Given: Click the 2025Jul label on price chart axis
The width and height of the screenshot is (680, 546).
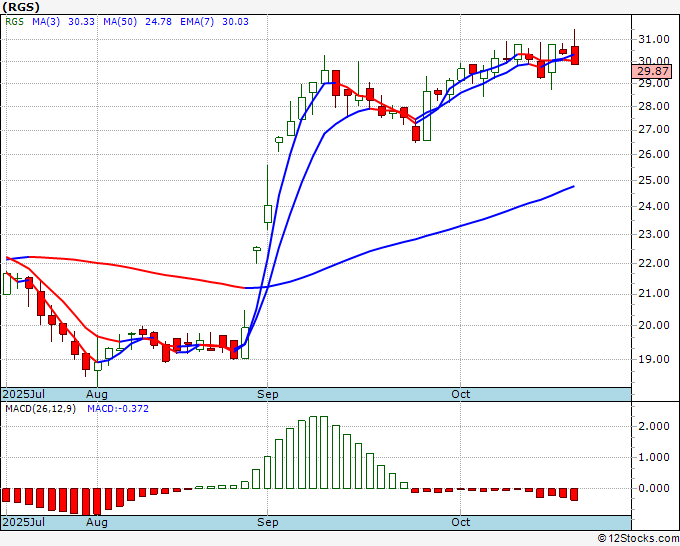Looking at the screenshot, I should [x=24, y=394].
